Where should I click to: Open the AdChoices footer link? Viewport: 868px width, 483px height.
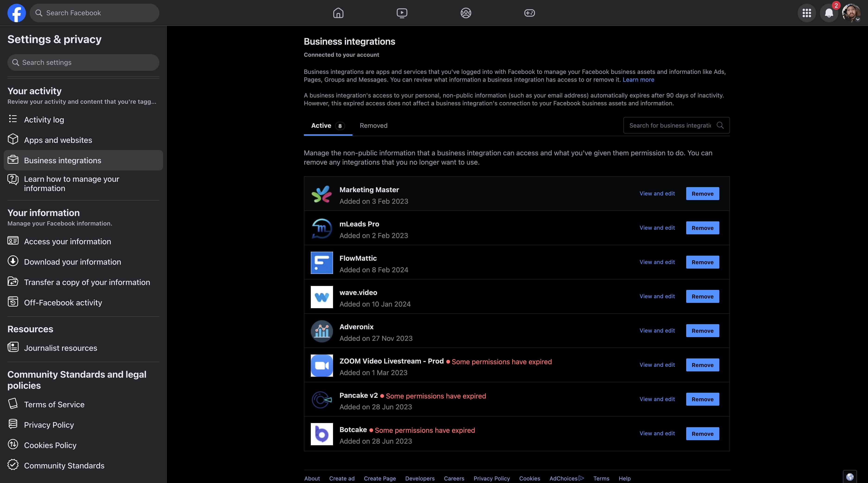[x=567, y=478]
